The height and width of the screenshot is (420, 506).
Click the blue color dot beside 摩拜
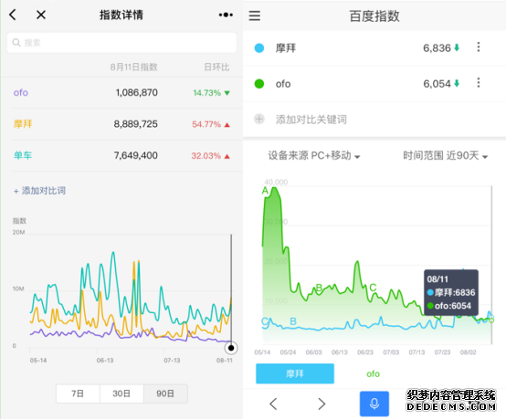click(259, 48)
